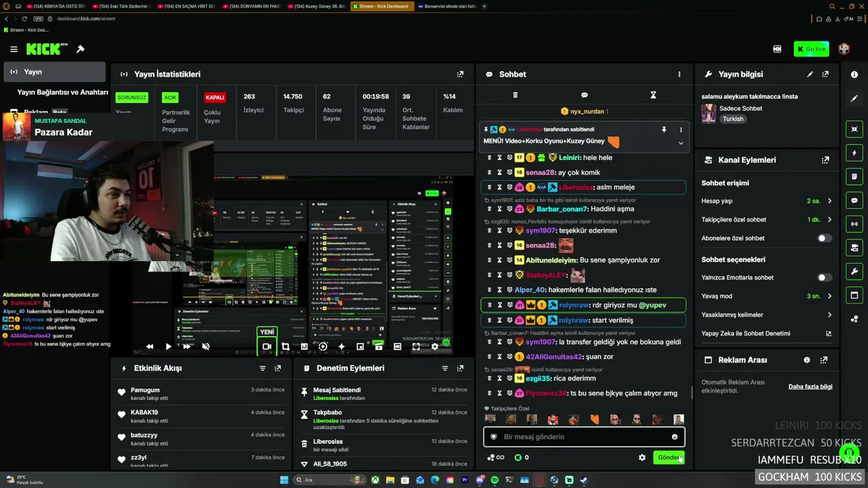Viewport: 868px width, 488px height.
Task: Open chat settings gear icon
Action: click(x=642, y=457)
